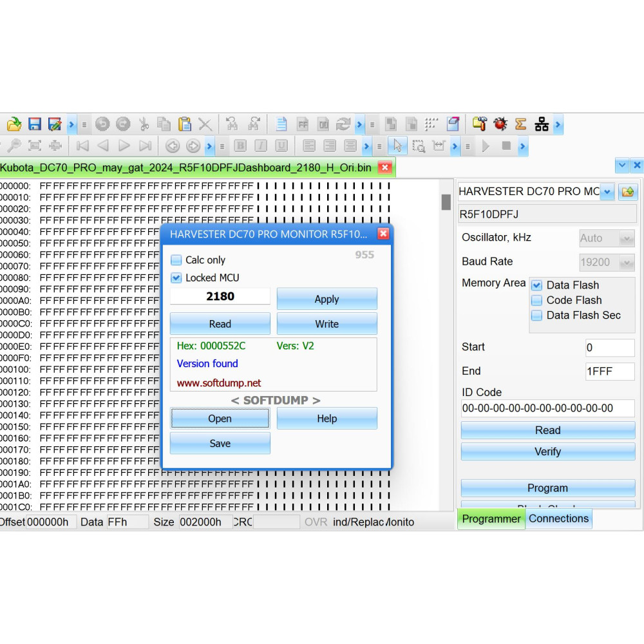Click the italic I icon
The width and height of the screenshot is (644, 644).
261,146
